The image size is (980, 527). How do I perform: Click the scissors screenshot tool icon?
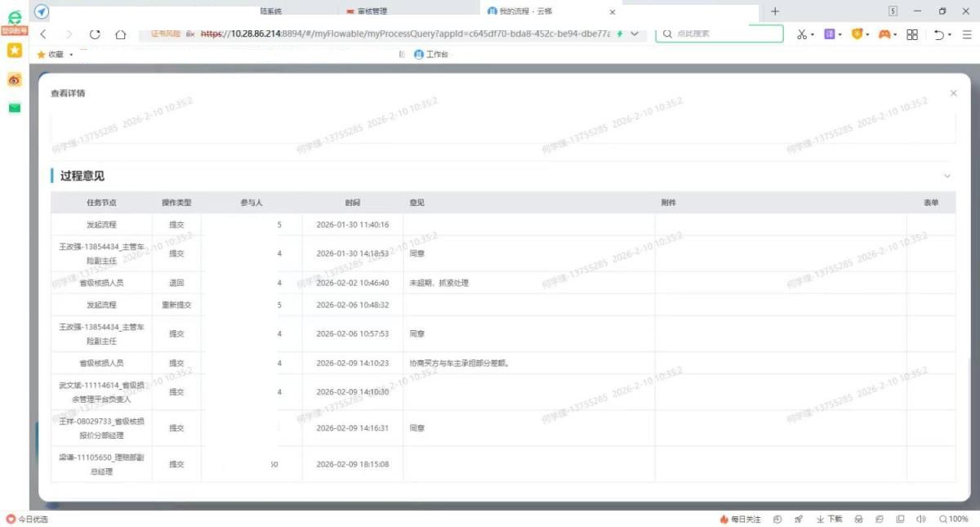click(802, 34)
